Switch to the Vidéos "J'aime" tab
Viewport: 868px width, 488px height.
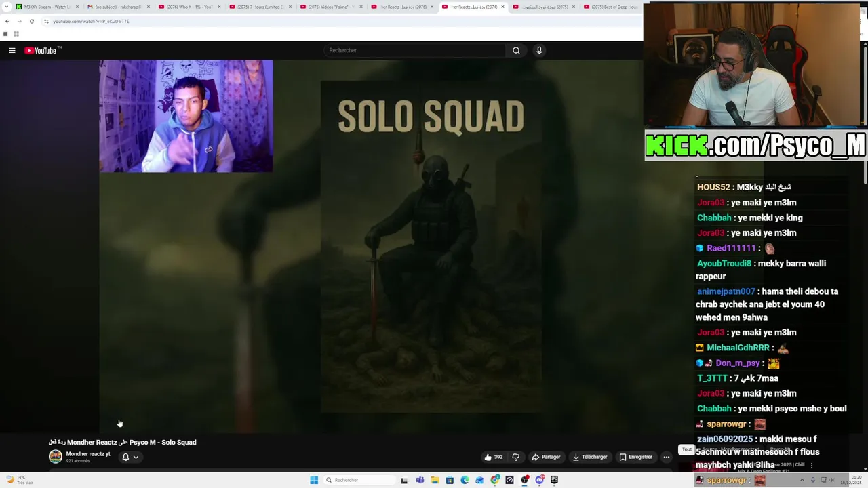coord(331,7)
